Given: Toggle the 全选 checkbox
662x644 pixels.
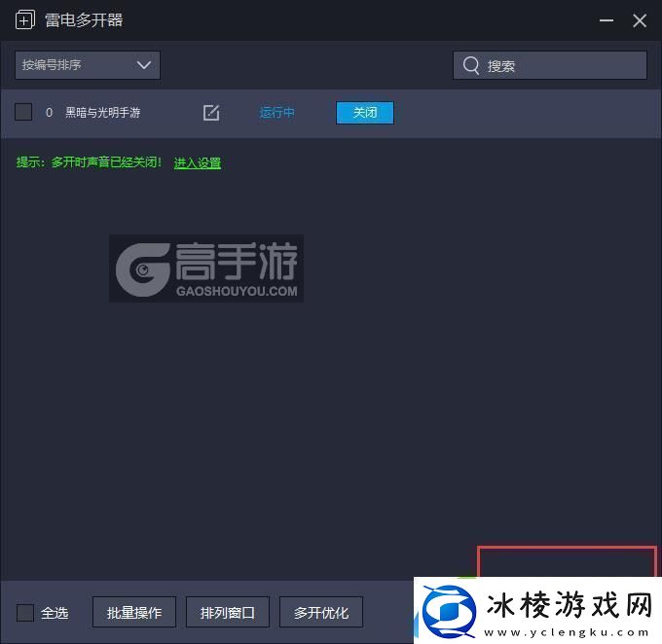Looking at the screenshot, I should (x=25, y=612).
